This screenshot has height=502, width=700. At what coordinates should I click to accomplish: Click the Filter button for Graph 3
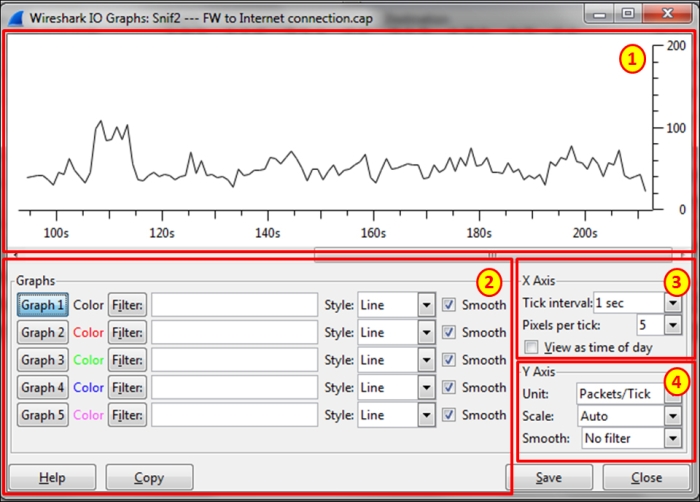(x=127, y=359)
